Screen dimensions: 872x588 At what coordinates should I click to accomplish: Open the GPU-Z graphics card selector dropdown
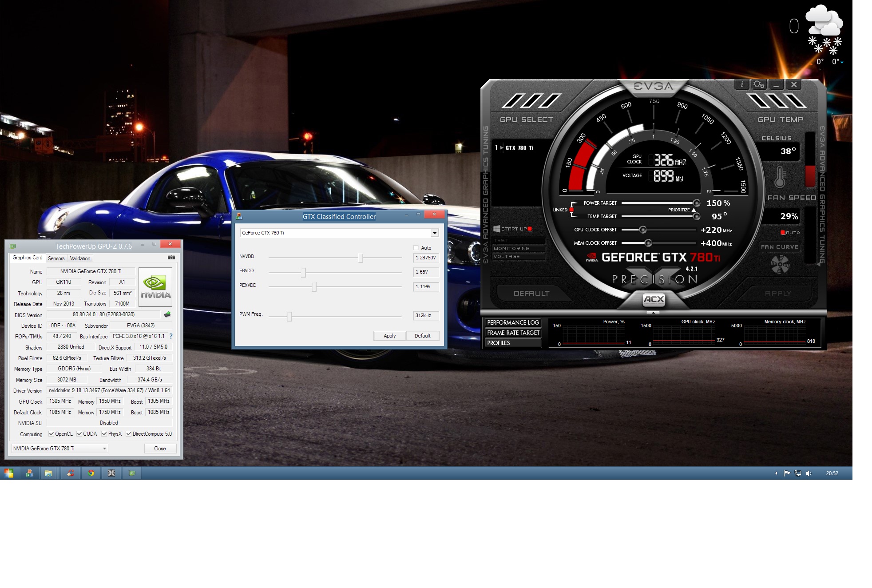[x=59, y=449]
